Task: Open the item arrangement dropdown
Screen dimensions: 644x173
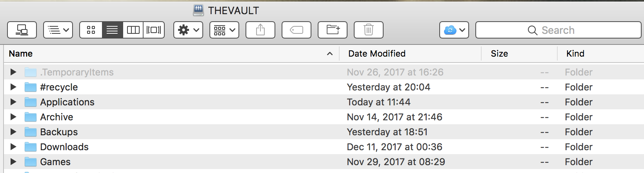Action: (x=224, y=30)
